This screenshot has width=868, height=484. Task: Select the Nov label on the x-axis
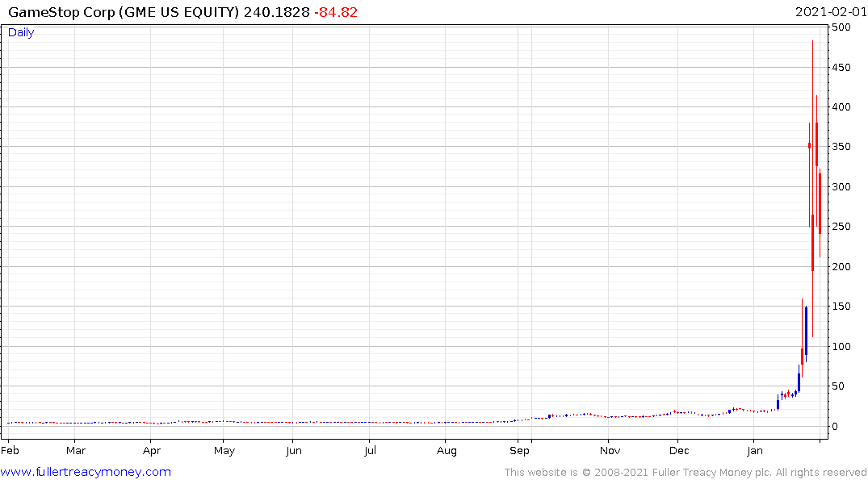[x=610, y=450]
